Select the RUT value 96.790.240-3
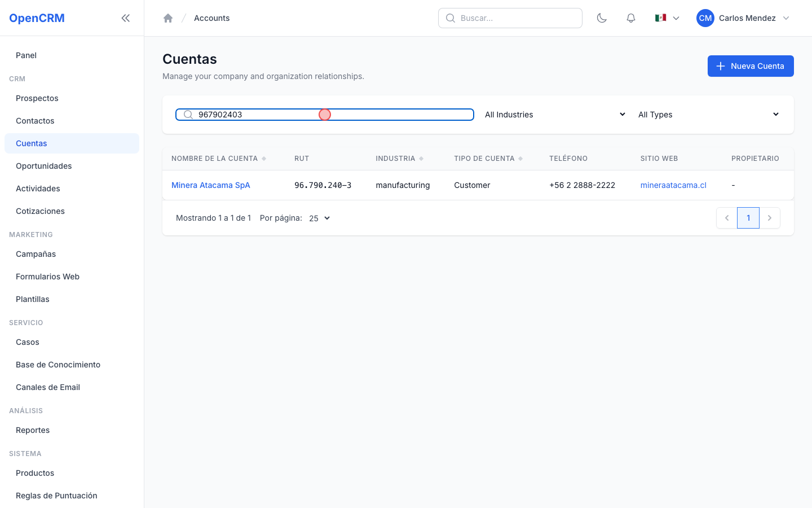 [323, 185]
